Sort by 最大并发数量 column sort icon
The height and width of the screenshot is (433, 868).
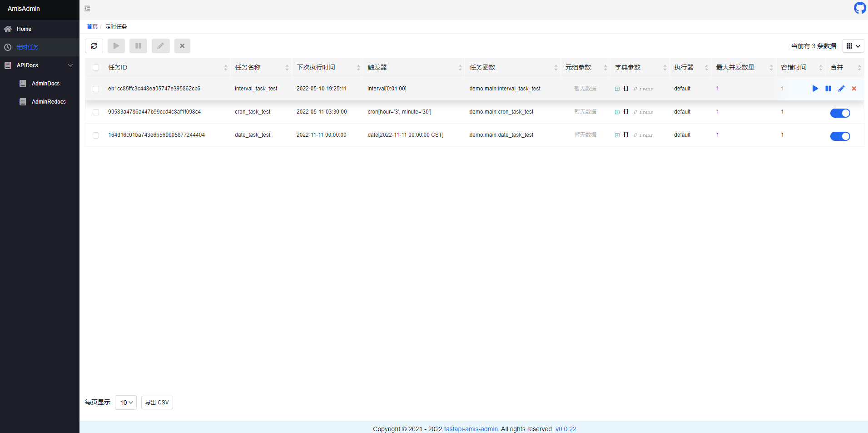click(771, 68)
